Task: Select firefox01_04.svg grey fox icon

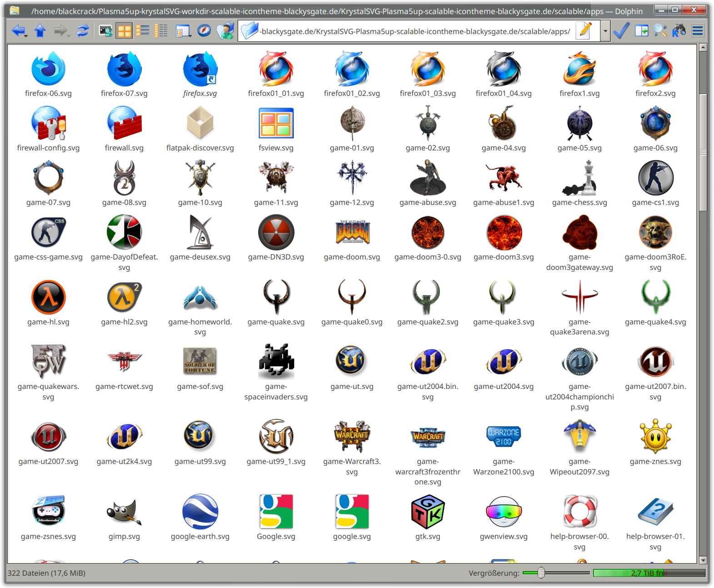Action: coord(504,69)
